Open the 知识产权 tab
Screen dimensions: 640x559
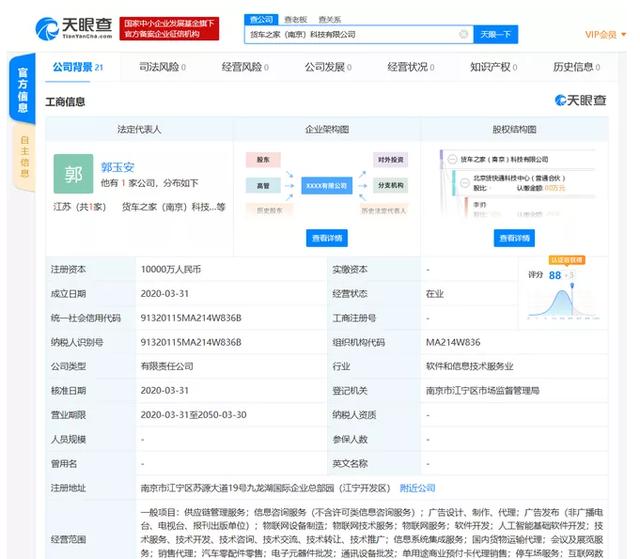coord(493,67)
